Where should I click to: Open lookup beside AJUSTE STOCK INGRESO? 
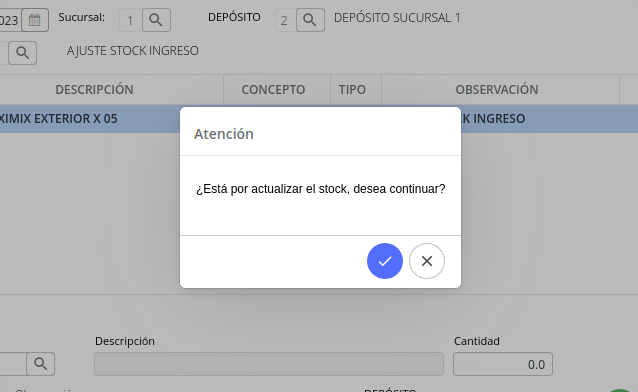tap(23, 53)
